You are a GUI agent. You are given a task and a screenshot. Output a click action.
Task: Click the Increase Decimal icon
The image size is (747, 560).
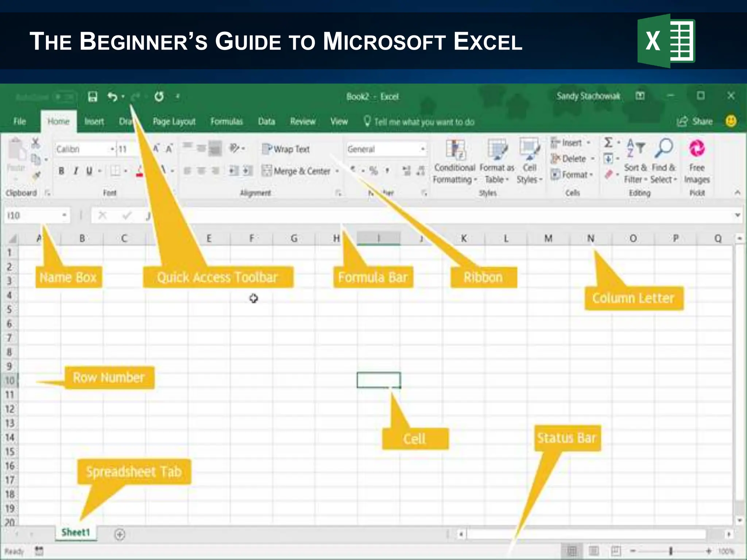pos(406,171)
